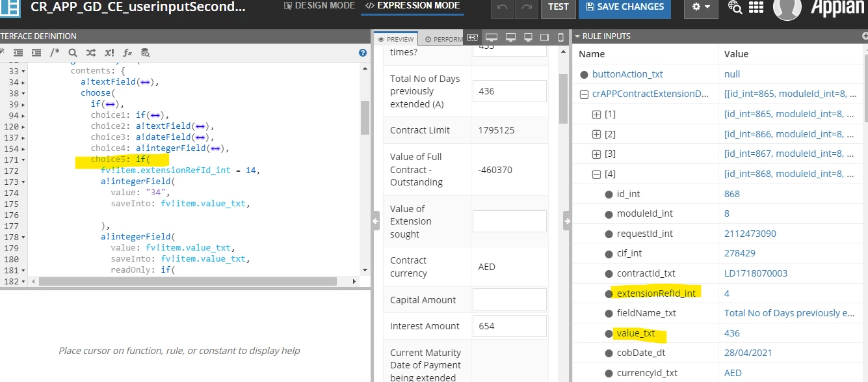
Task: Click SAVE CHANGES button
Action: [625, 7]
